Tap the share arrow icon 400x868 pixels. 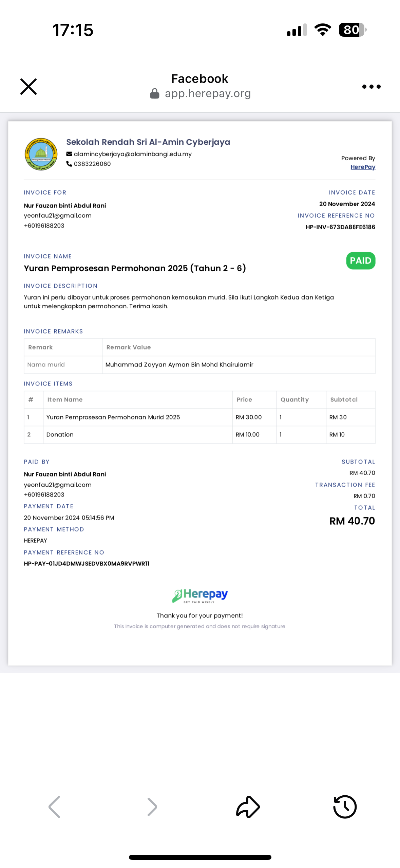click(x=248, y=807)
